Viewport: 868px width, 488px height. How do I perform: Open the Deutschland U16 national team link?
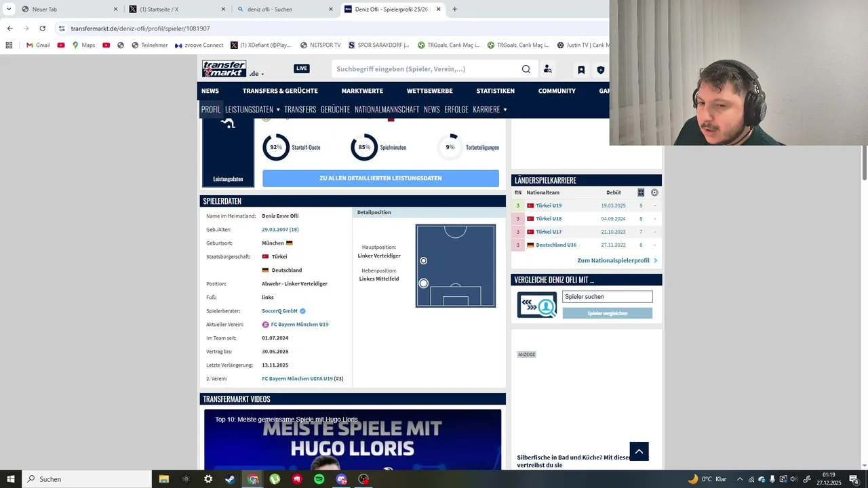coord(556,245)
